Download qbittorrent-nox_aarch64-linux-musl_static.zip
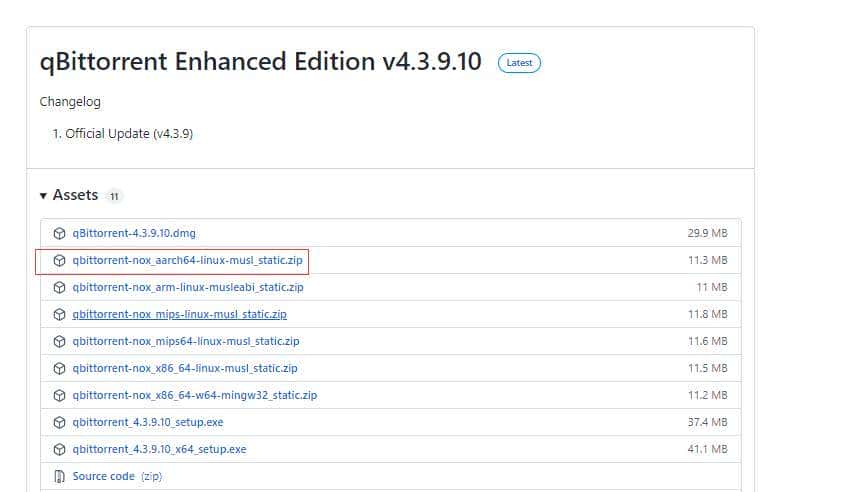Viewport: 855px width, 492px height. pos(187,260)
